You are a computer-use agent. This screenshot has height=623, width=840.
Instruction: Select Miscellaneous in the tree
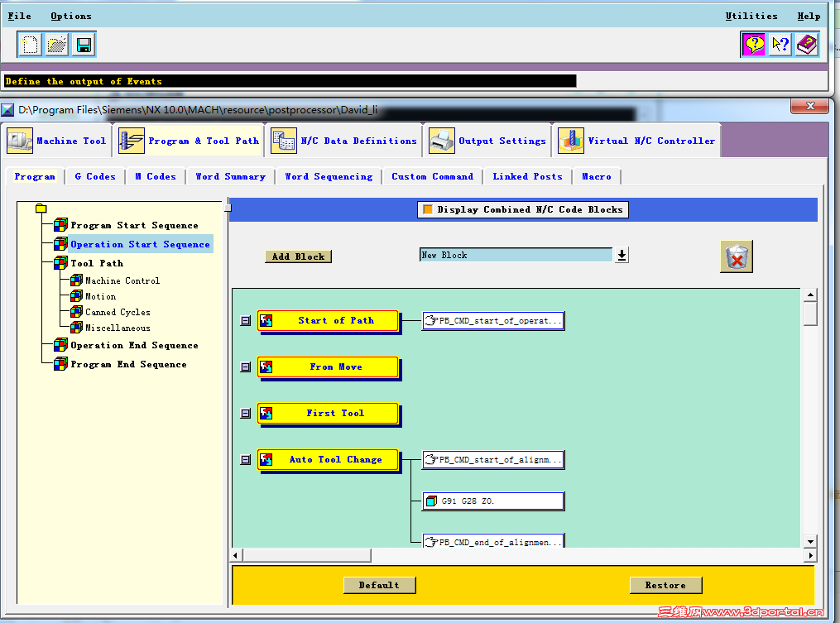click(x=118, y=328)
